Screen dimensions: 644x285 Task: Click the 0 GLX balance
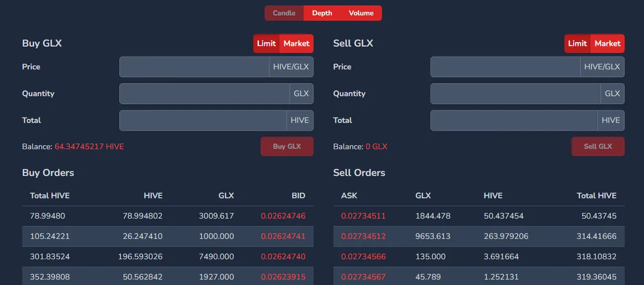pyautogui.click(x=376, y=147)
